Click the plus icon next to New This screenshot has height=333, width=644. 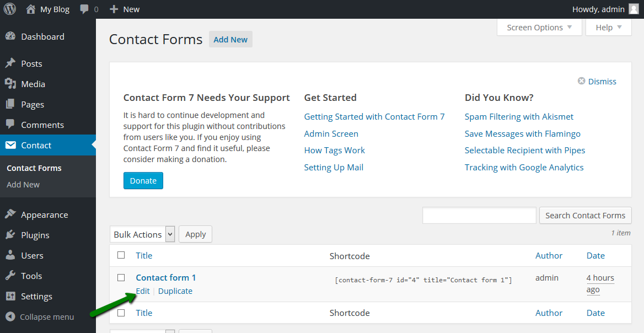click(114, 9)
